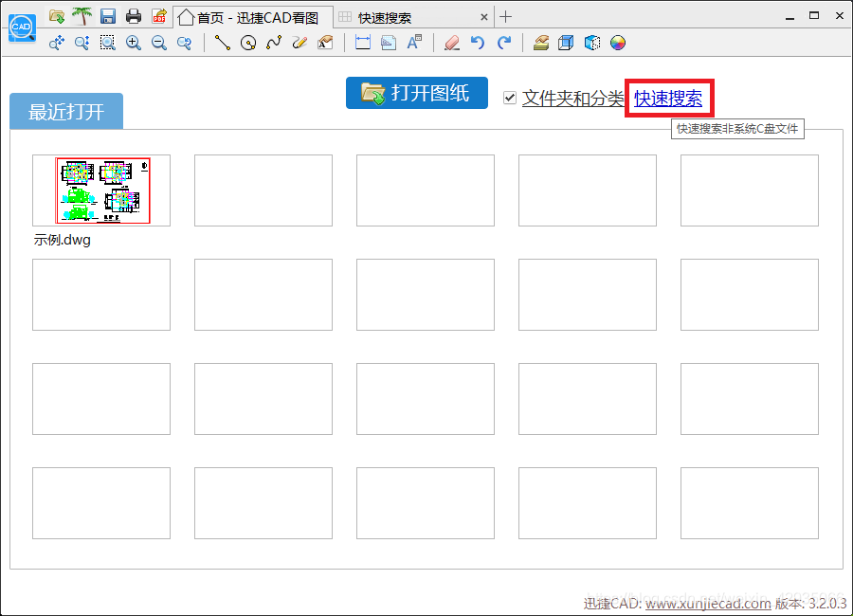Screen dimensions: 853x616
Task: Click the 文件夹和分类 label
Action: pyautogui.click(x=572, y=99)
